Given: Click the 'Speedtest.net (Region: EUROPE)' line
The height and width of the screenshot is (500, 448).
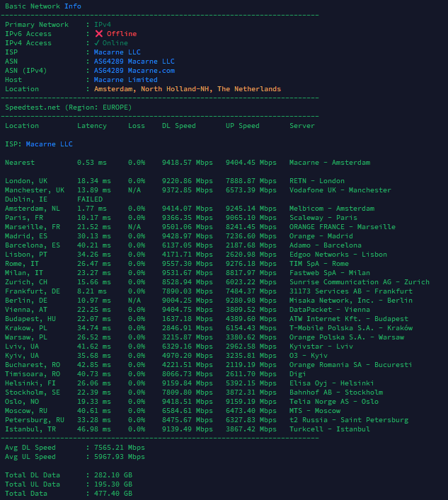Looking at the screenshot, I should [68, 107].
